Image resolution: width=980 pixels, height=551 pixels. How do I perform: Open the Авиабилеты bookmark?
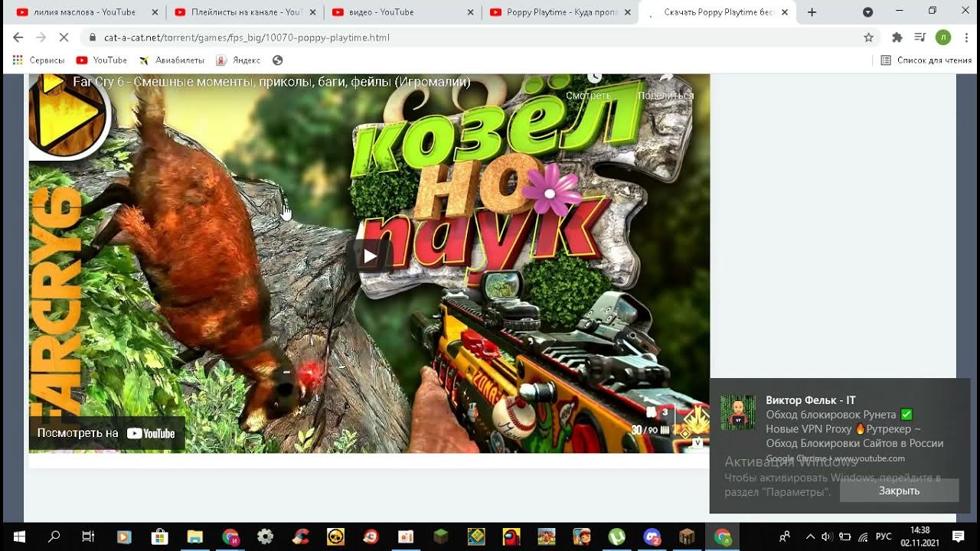(x=171, y=60)
